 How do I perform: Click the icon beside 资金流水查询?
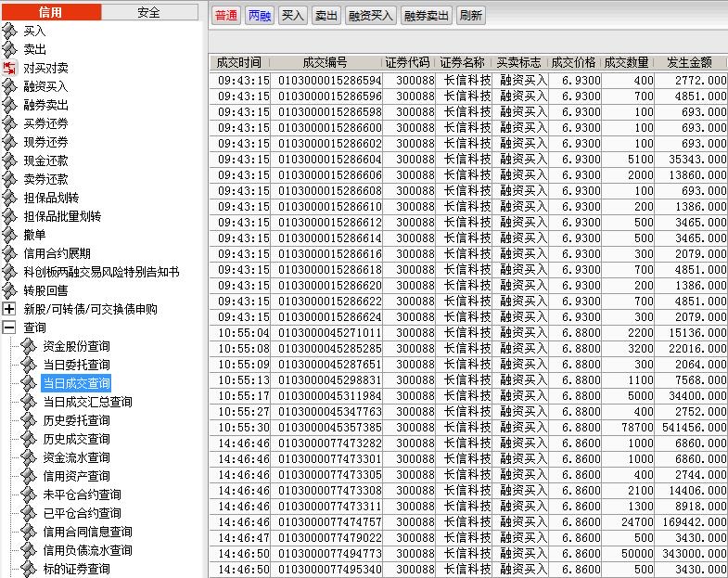[x=29, y=457]
